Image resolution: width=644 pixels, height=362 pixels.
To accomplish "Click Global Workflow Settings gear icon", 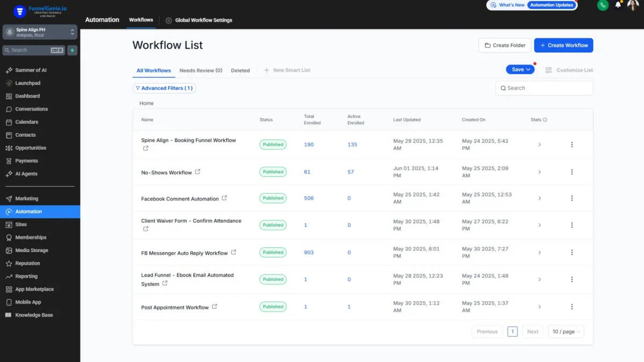I will (169, 20).
